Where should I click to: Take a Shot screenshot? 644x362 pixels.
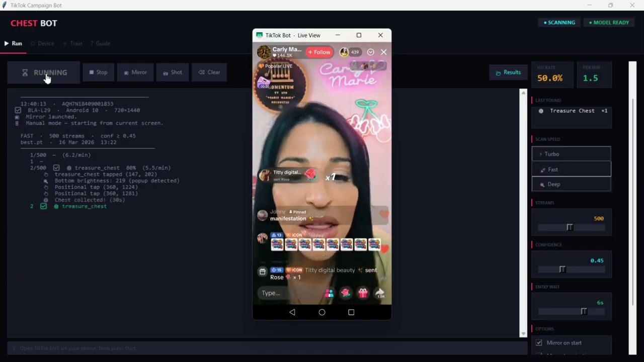click(173, 72)
